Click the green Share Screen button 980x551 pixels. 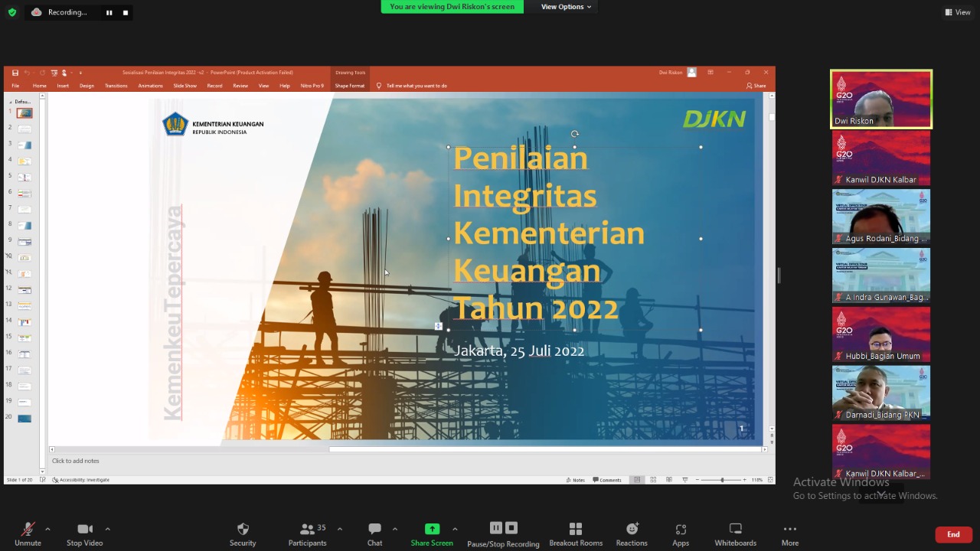click(432, 534)
